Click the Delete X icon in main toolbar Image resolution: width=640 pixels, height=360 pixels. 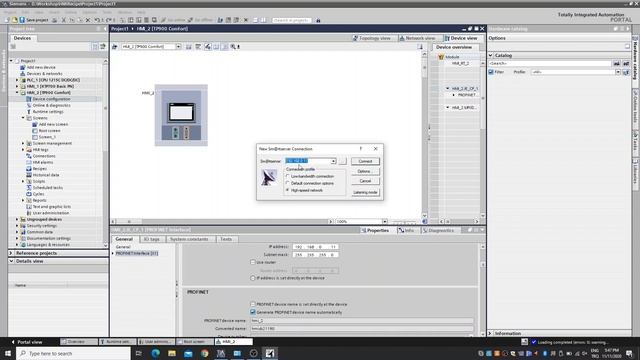[x=87, y=20]
